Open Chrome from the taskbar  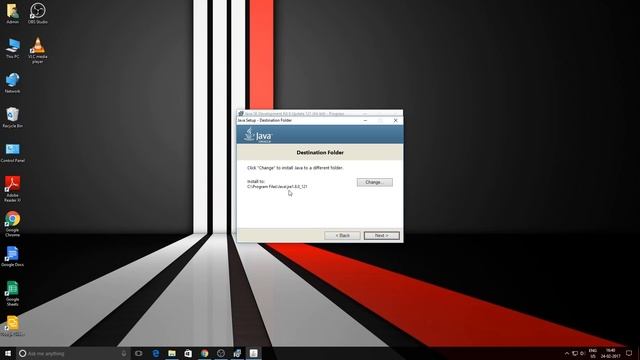[x=204, y=353]
